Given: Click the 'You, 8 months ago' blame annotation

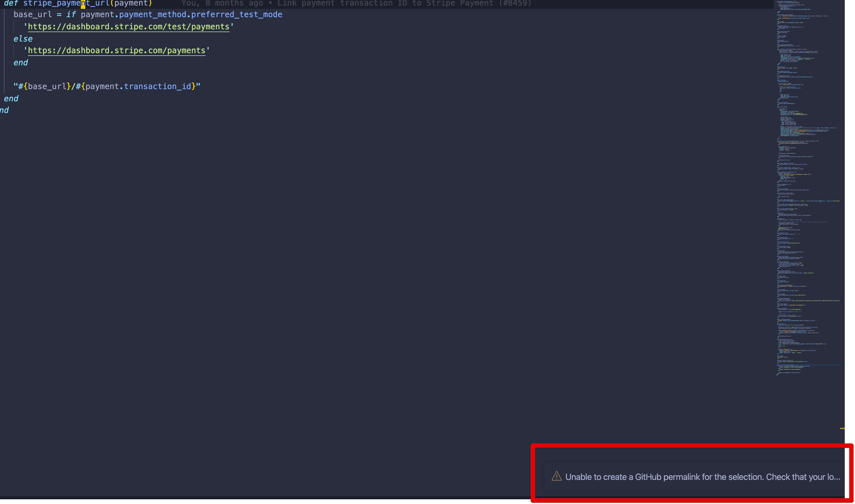Looking at the screenshot, I should tap(222, 3).
